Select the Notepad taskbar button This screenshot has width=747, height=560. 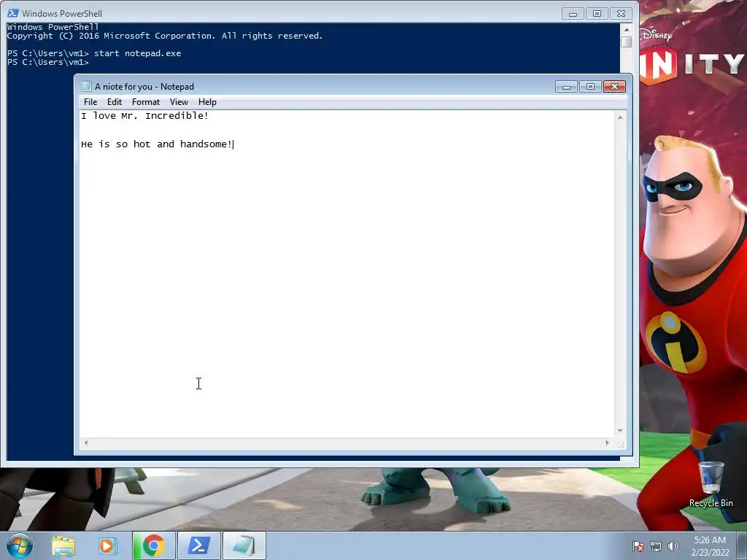244,545
